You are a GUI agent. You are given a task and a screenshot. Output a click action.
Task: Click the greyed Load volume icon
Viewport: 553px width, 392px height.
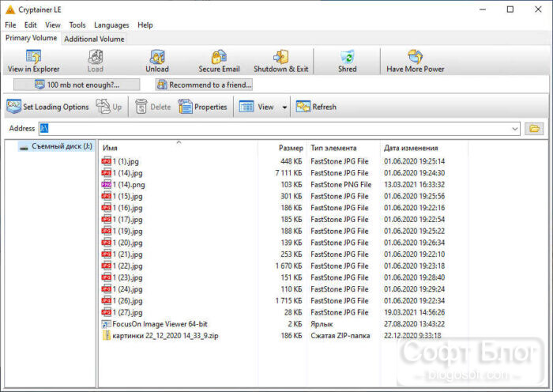[x=96, y=56]
